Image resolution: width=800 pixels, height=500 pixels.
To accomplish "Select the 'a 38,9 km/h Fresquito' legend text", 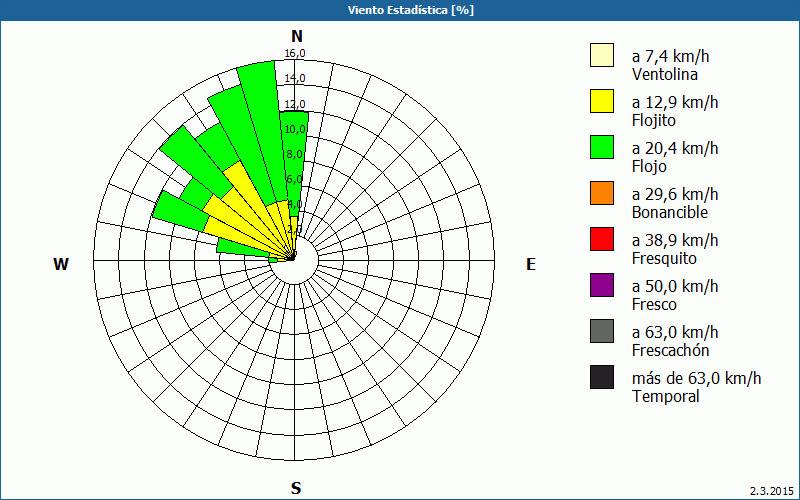I will [x=674, y=248].
